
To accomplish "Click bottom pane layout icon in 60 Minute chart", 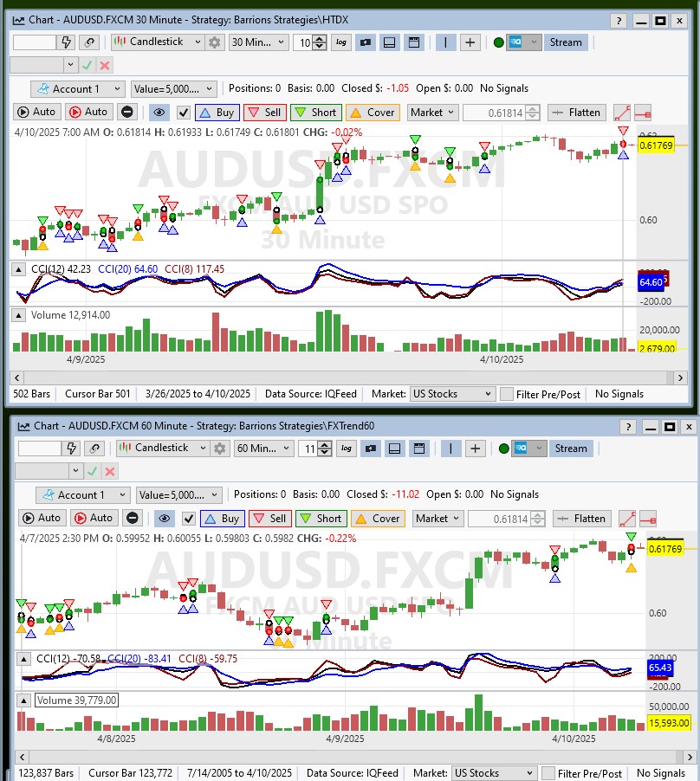I will click(x=394, y=449).
